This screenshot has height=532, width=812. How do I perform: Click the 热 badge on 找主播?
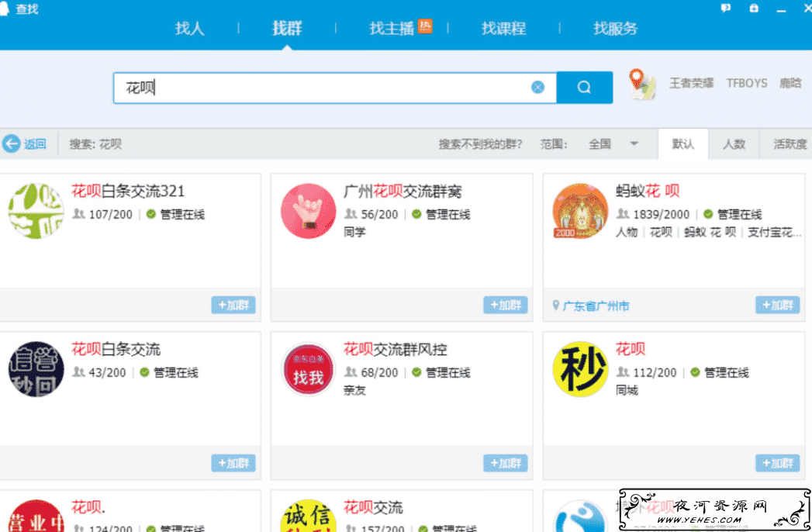tap(425, 26)
